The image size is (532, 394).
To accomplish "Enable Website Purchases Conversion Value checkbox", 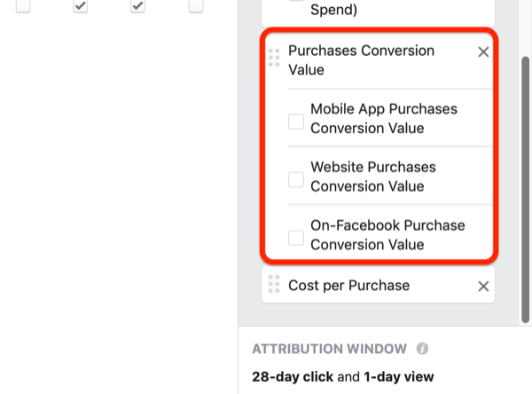I will pyautogui.click(x=297, y=178).
